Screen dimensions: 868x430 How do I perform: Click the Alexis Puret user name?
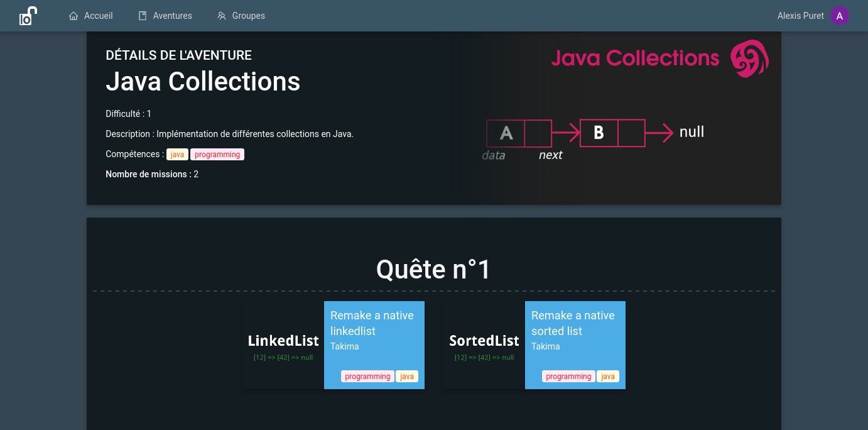coord(800,16)
